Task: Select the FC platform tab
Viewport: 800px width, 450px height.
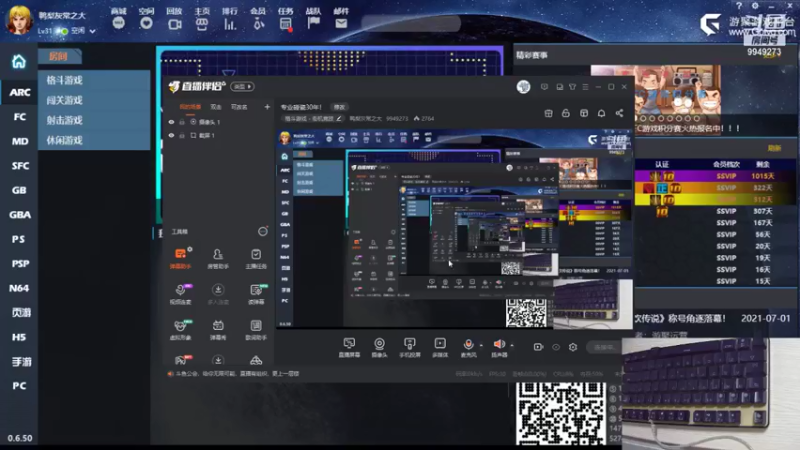Action: coord(19,117)
